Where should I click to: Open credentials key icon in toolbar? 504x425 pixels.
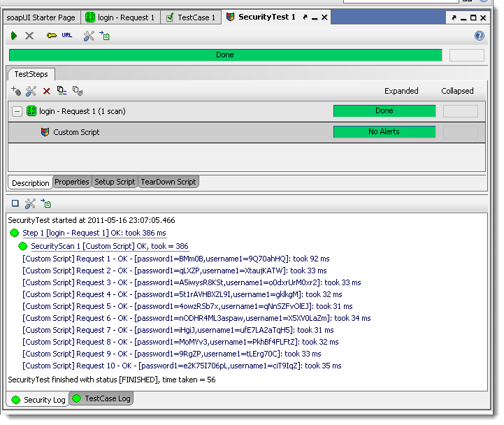[x=52, y=36]
